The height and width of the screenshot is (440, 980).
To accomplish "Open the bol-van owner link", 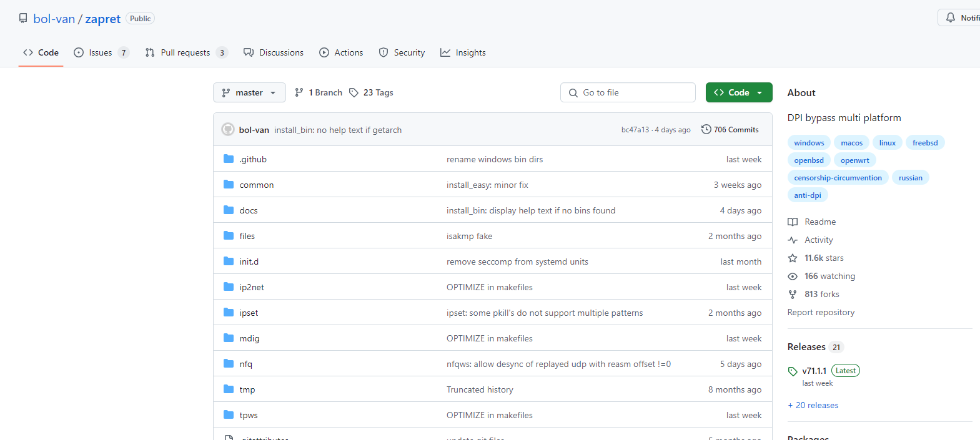I will tap(54, 19).
